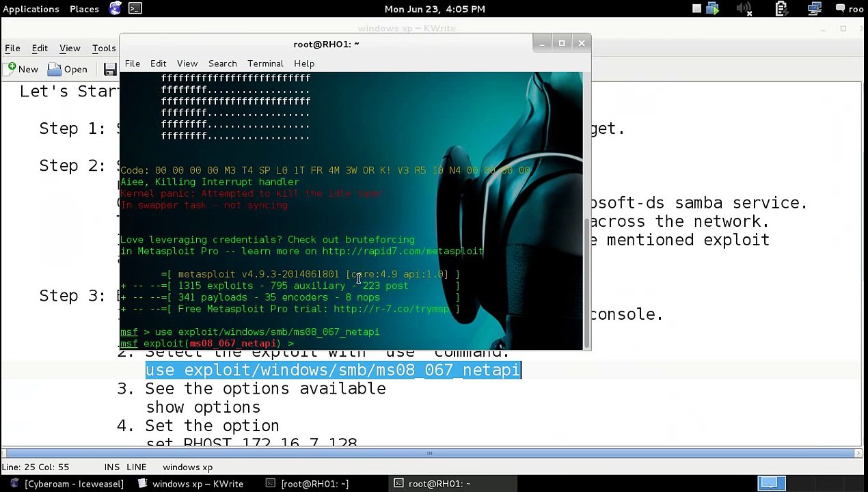This screenshot has height=492, width=868.
Task: Open KWrite View menu
Action: point(70,49)
